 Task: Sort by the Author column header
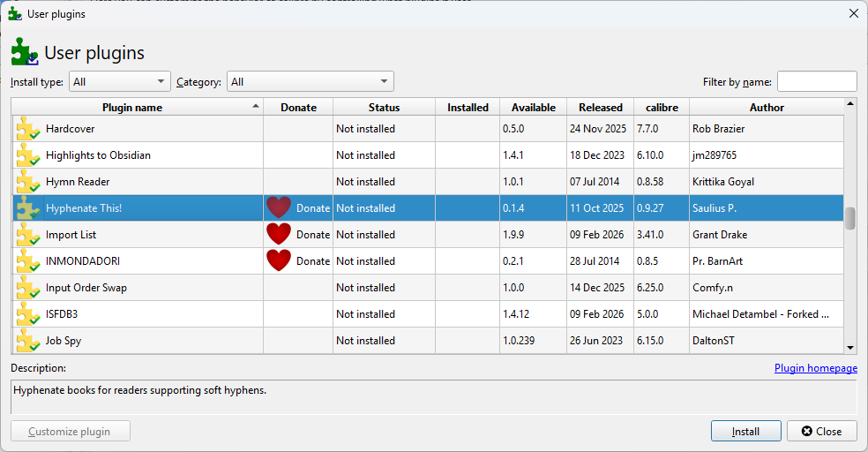766,108
